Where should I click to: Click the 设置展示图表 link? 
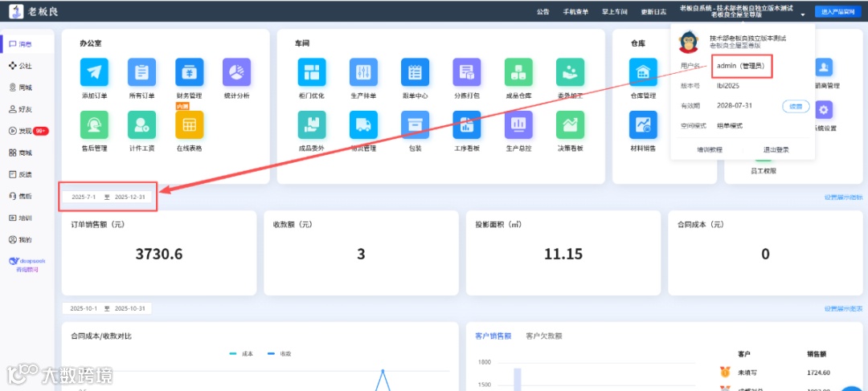point(843,308)
